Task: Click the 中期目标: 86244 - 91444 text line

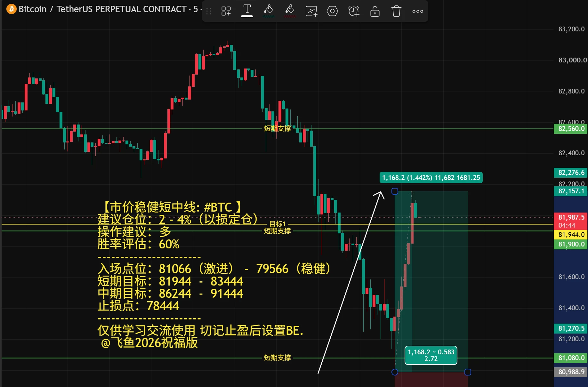Action: coord(170,293)
